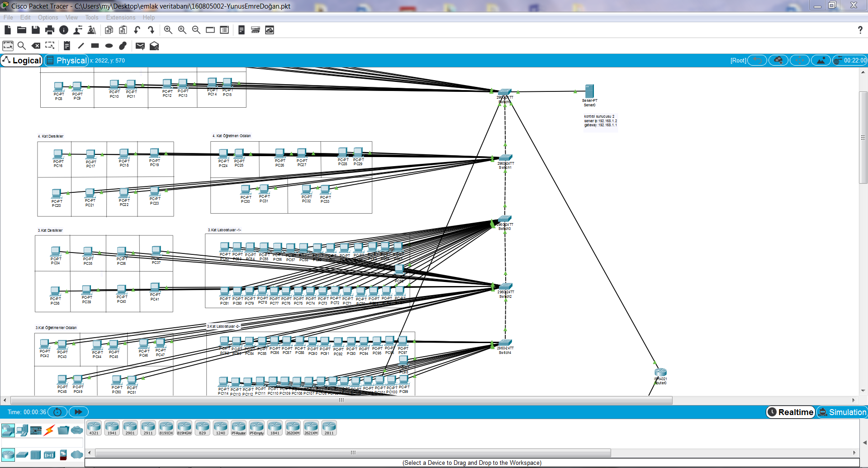
Task: Switch to Simulation mode
Action: coord(842,412)
